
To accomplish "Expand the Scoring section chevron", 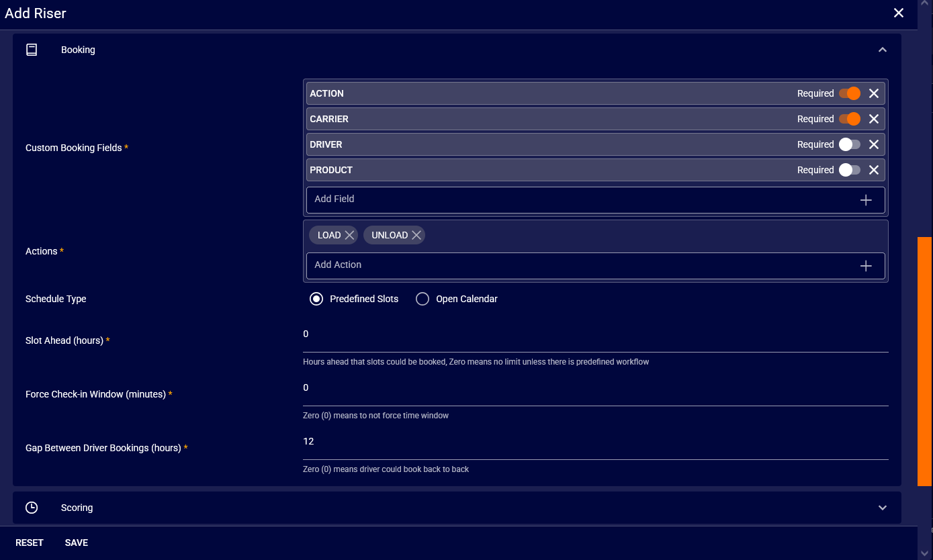I will 883,508.
